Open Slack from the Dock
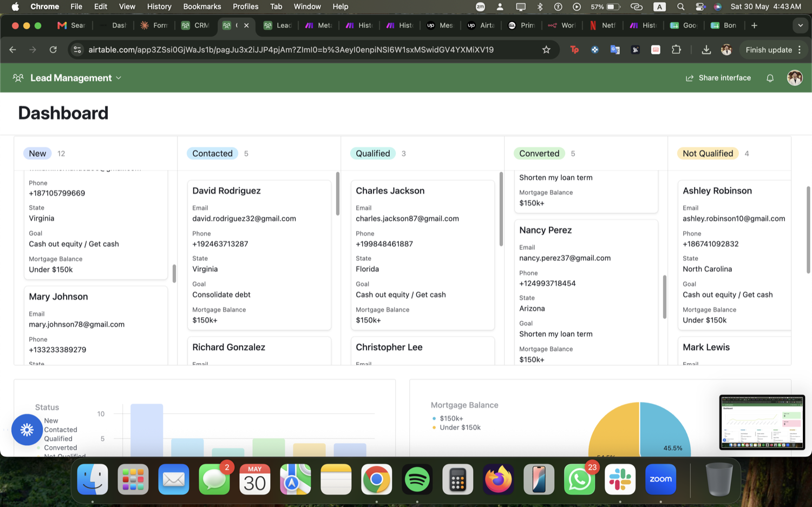The height and width of the screenshot is (507, 812). pyautogui.click(x=620, y=479)
